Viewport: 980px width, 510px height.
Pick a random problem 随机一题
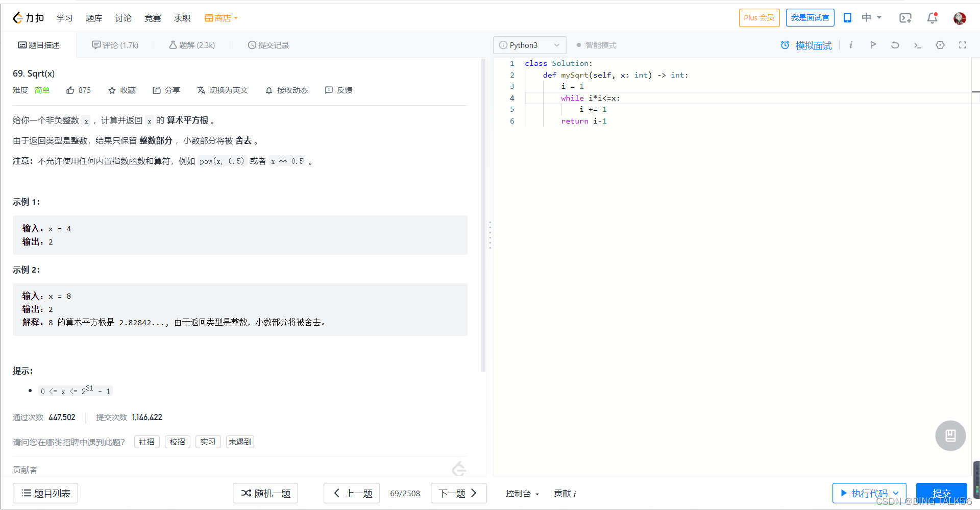(265, 493)
